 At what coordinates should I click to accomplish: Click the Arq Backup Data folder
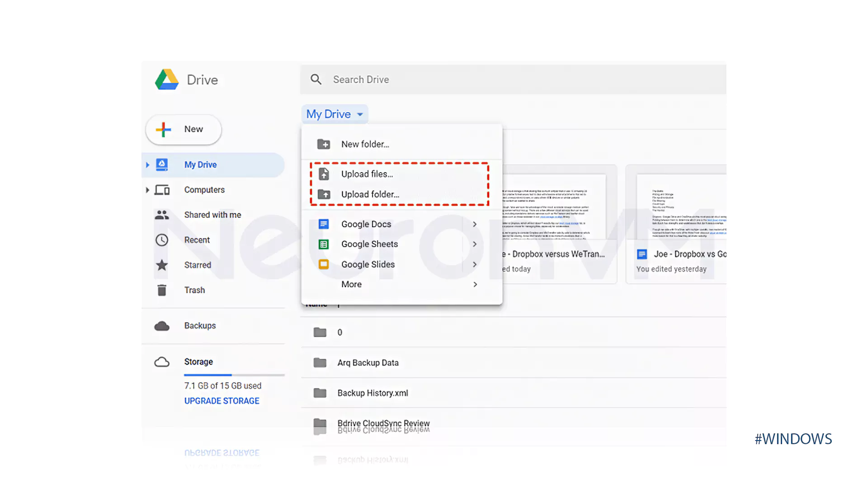[368, 362]
